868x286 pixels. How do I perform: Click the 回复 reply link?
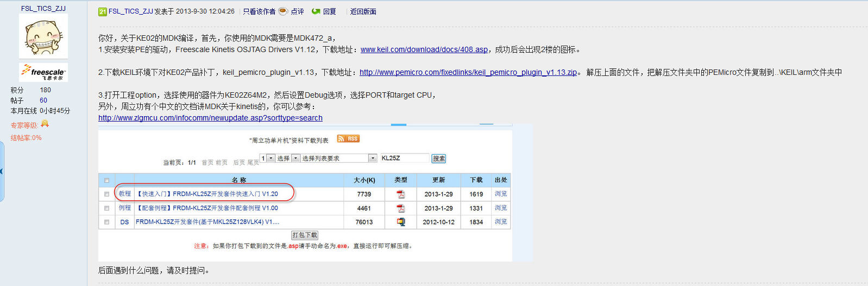click(x=329, y=11)
